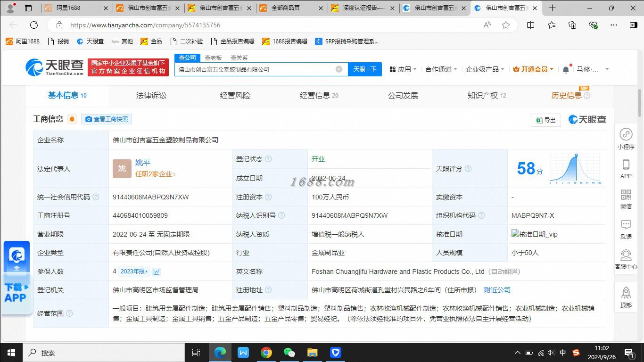Click the 查看工商快照 button
This screenshot has width=644, height=362.
point(107,119)
